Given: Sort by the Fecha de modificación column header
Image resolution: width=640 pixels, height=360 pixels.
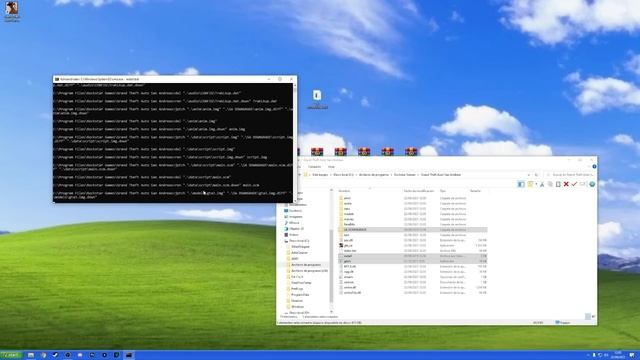Looking at the screenshot, I should [420, 191].
